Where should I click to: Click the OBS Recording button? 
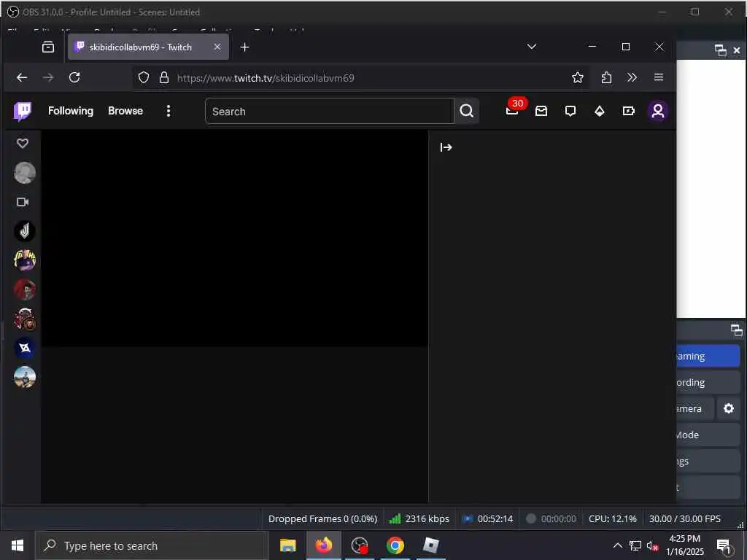[x=708, y=382]
